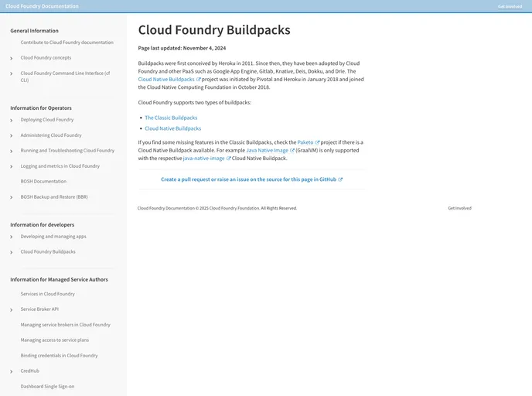Click Get Involved in the footer
The image size is (532, 396).
point(459,208)
